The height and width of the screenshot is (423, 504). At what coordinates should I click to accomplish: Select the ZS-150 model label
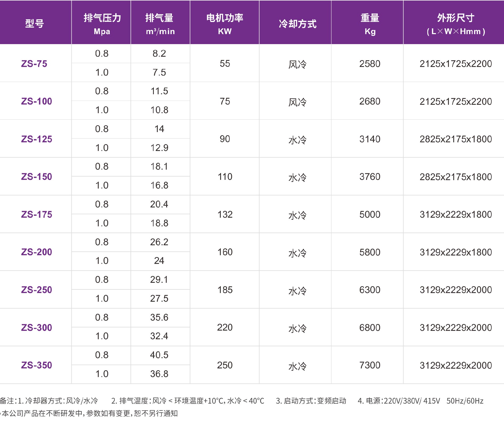pos(36,177)
